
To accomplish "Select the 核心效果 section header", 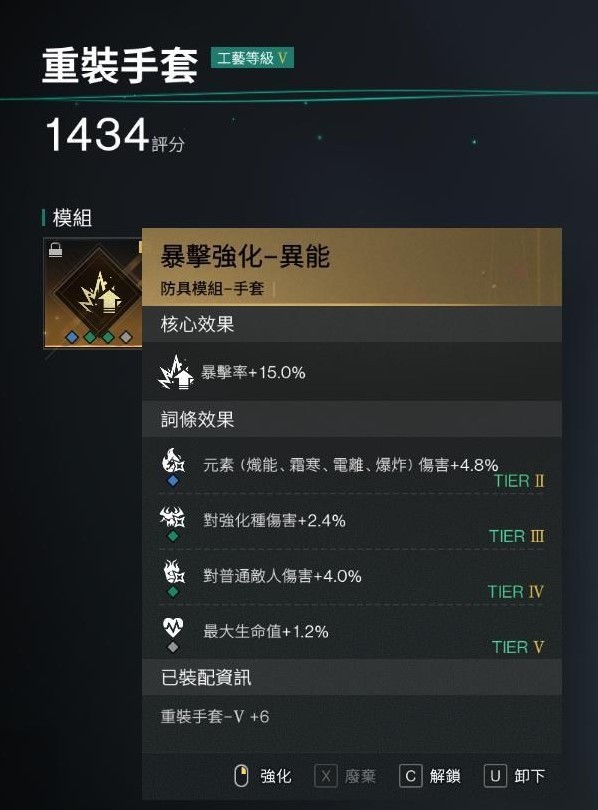I will coord(352,324).
